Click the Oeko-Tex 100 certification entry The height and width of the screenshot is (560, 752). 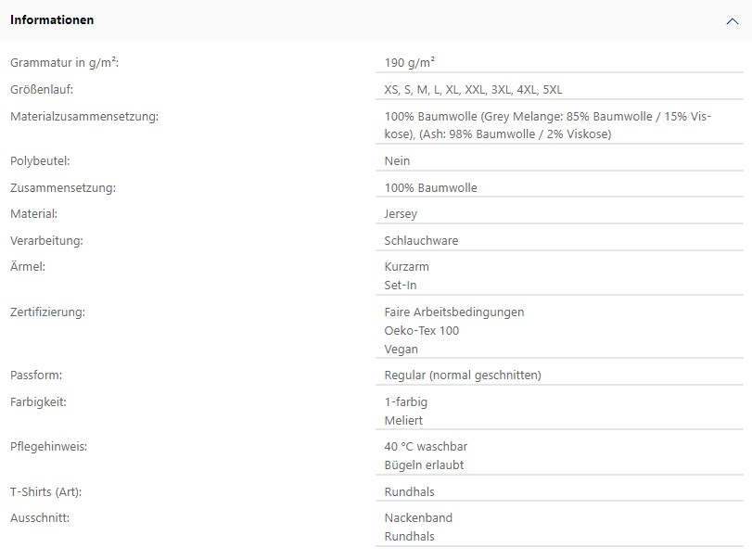click(422, 331)
